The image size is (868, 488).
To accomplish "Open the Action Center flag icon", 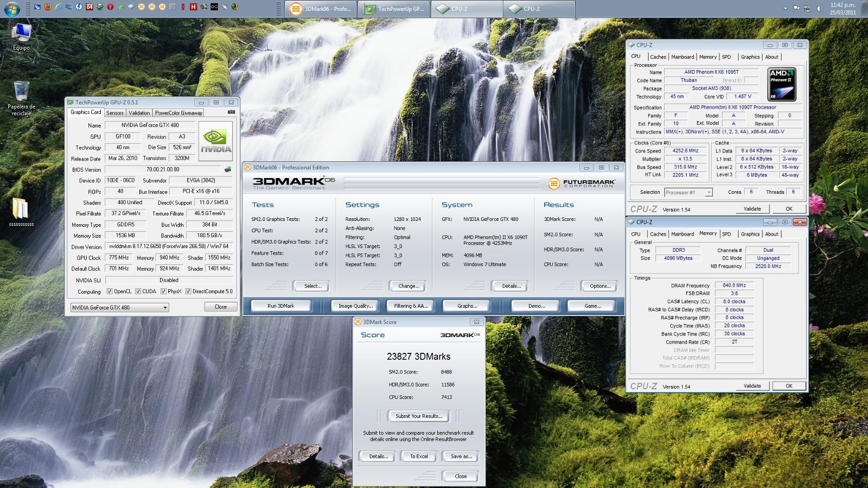I will coord(796,8).
